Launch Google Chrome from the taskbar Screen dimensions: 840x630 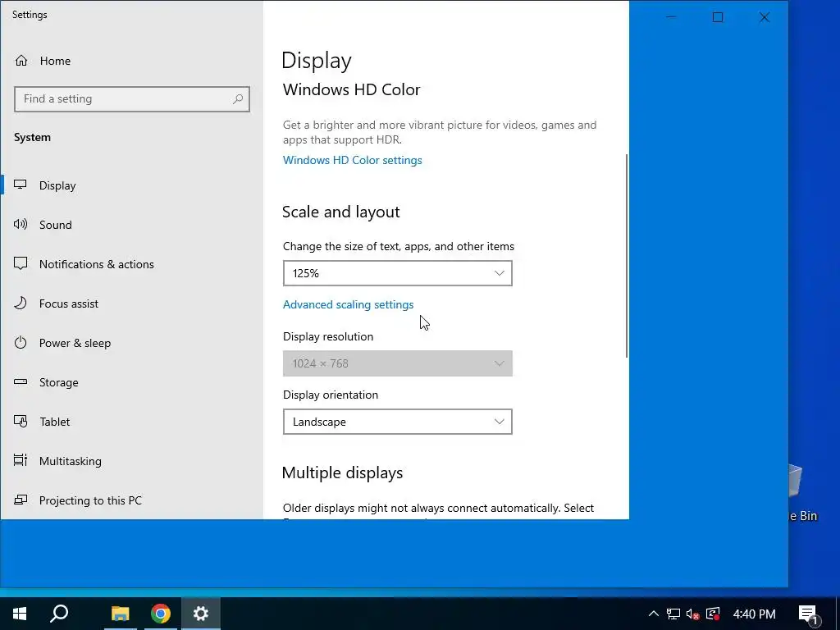160,614
